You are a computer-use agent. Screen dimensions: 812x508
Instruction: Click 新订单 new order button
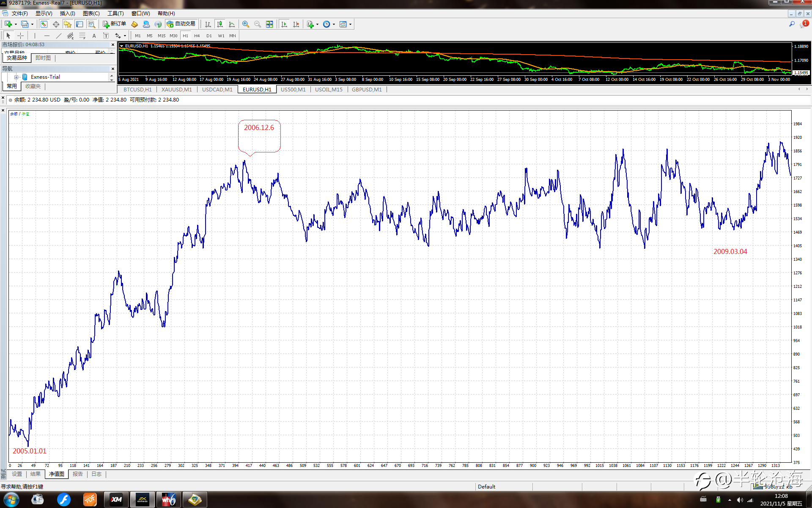point(114,24)
